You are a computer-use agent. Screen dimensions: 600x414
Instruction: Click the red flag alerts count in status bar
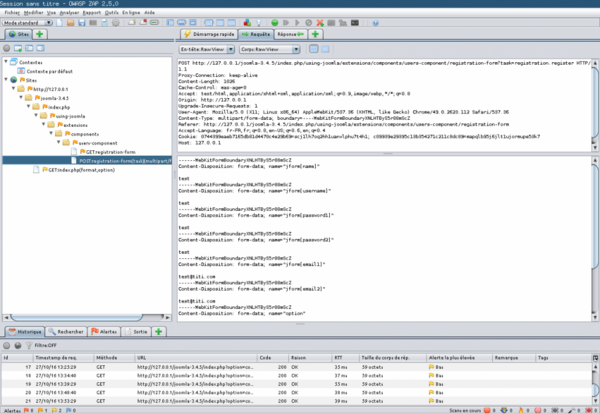pyautogui.click(x=29, y=410)
